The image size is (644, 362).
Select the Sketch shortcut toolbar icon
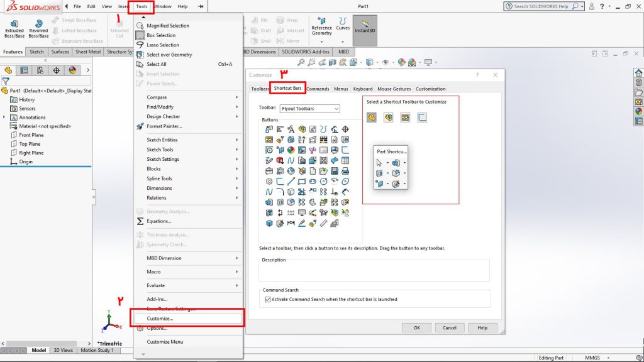click(x=422, y=118)
